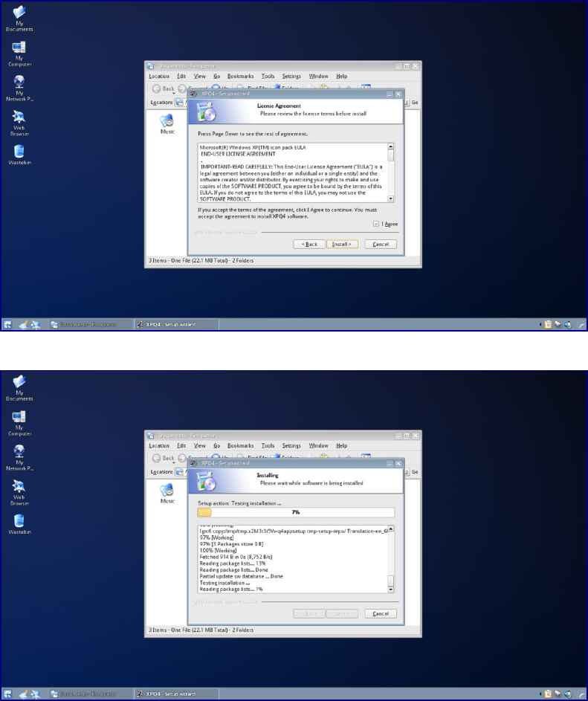Open Settings menu in Konqueror behind Installing dialog
The image size is (588, 701).
pos(291,446)
